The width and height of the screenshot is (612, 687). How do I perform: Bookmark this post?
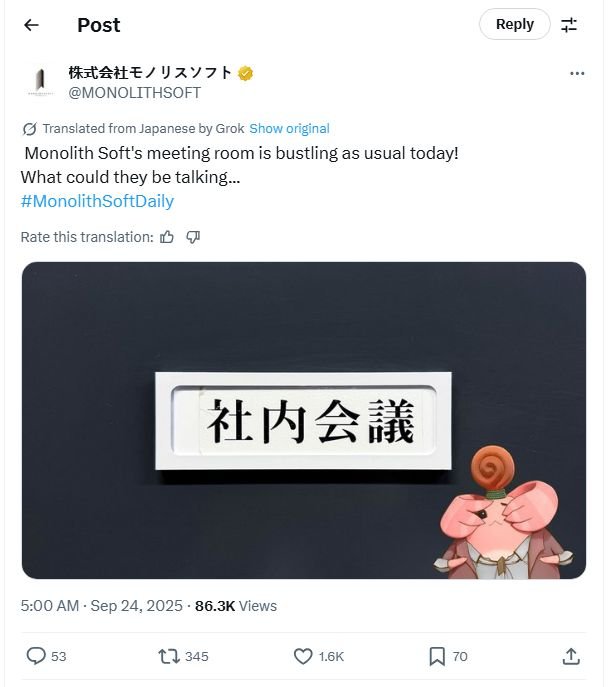click(x=437, y=656)
